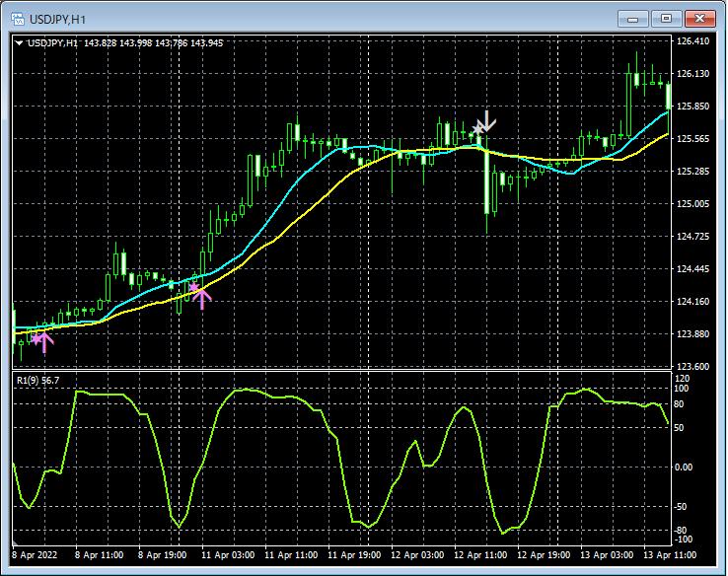Click the 124.445 price scale label
This screenshot has height=576, width=728.
point(692,268)
